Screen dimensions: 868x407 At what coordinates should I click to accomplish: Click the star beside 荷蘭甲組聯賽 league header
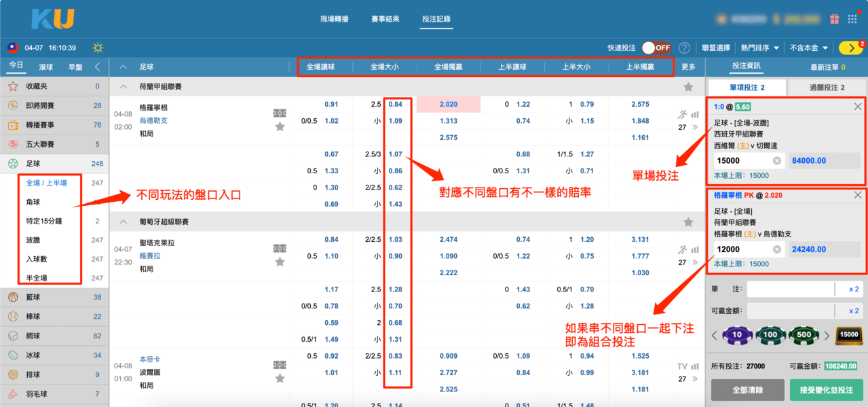[688, 87]
